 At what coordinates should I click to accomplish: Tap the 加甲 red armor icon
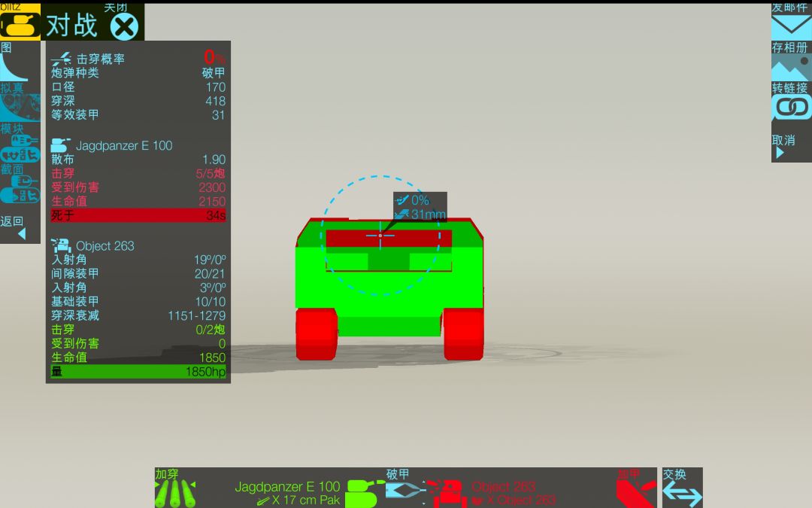(636, 494)
